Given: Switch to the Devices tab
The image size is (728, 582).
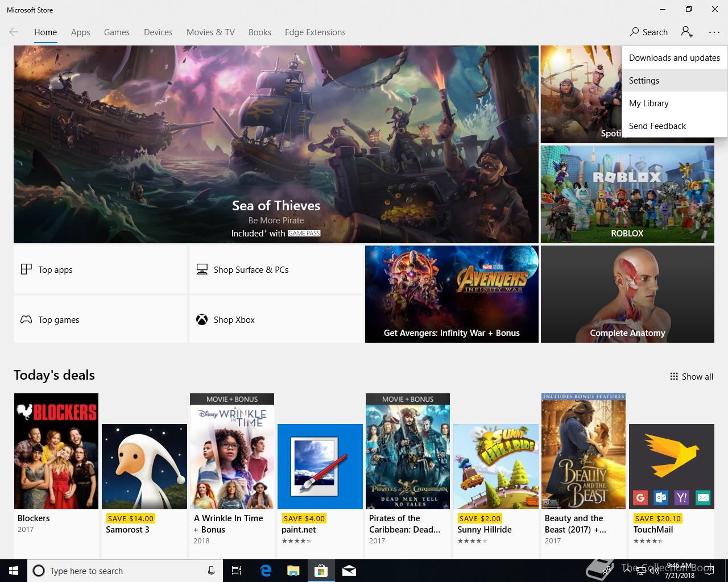Looking at the screenshot, I should [x=158, y=32].
